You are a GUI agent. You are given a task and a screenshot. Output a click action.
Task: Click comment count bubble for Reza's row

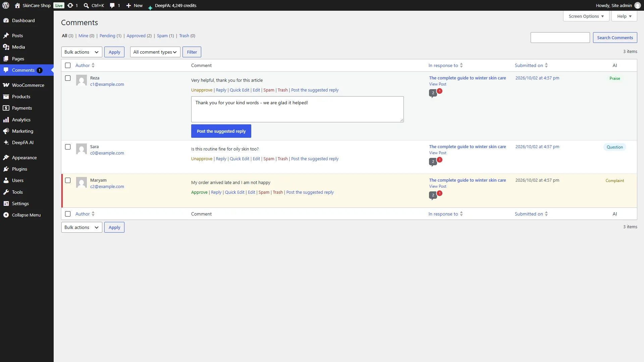point(433,93)
